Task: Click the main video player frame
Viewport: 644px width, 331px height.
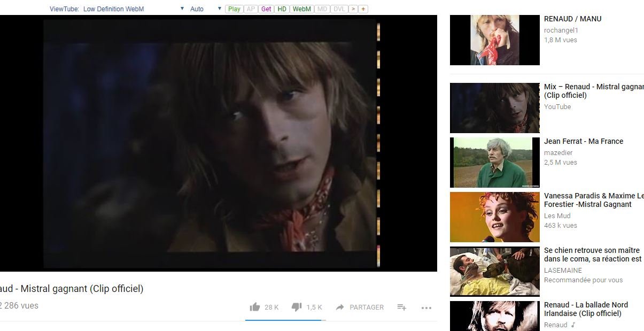Action: pos(219,143)
